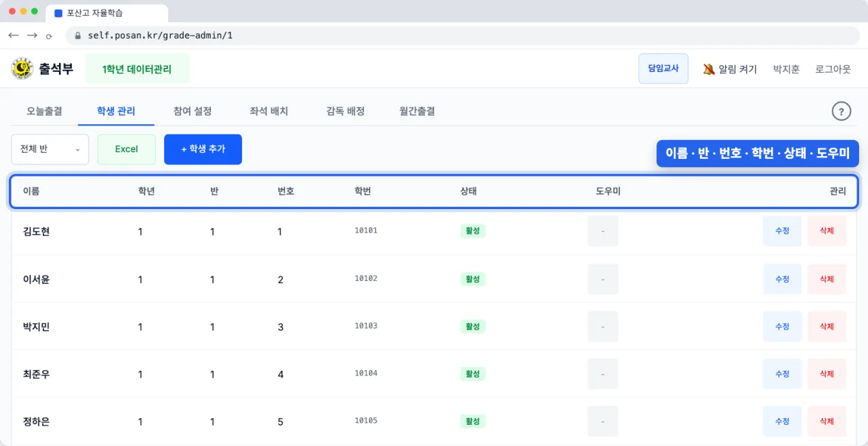Click the school crest logo icon
The image size is (868, 446).
(x=22, y=69)
